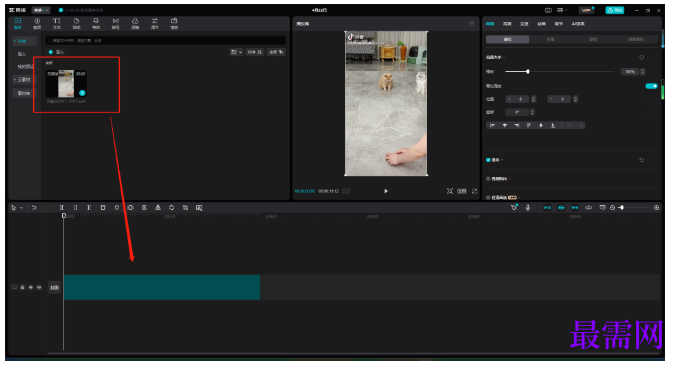Open the preview player hamburger menu
Screen dimensions: 682x366
pyautogui.click(x=472, y=23)
